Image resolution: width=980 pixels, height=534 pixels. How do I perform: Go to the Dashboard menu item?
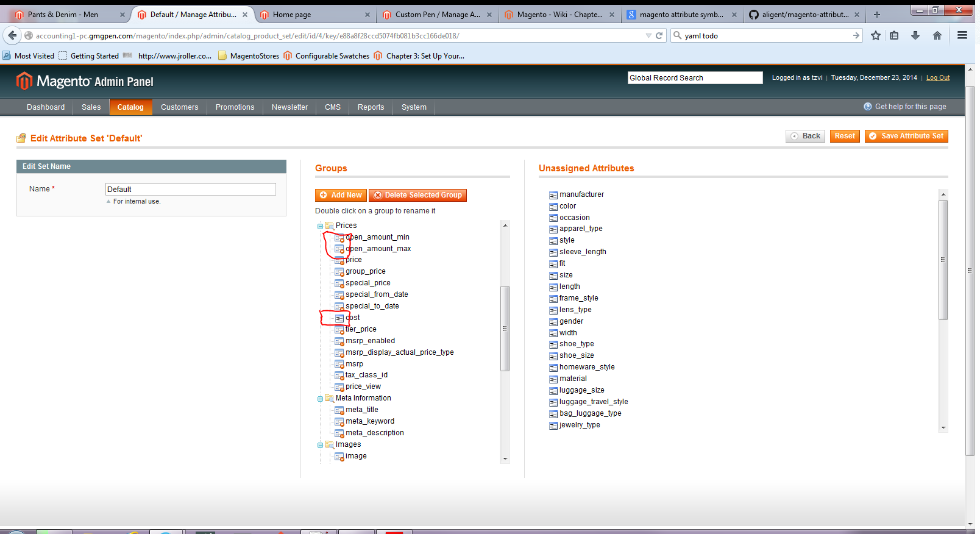tap(46, 107)
